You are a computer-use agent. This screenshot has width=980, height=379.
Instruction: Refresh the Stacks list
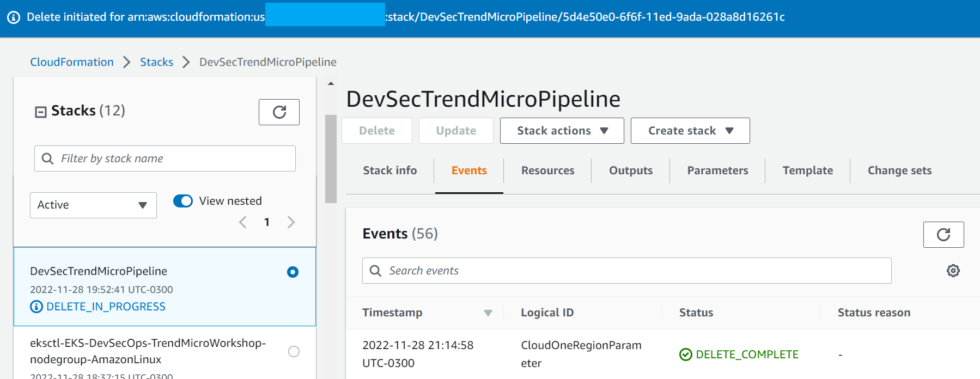tap(279, 112)
